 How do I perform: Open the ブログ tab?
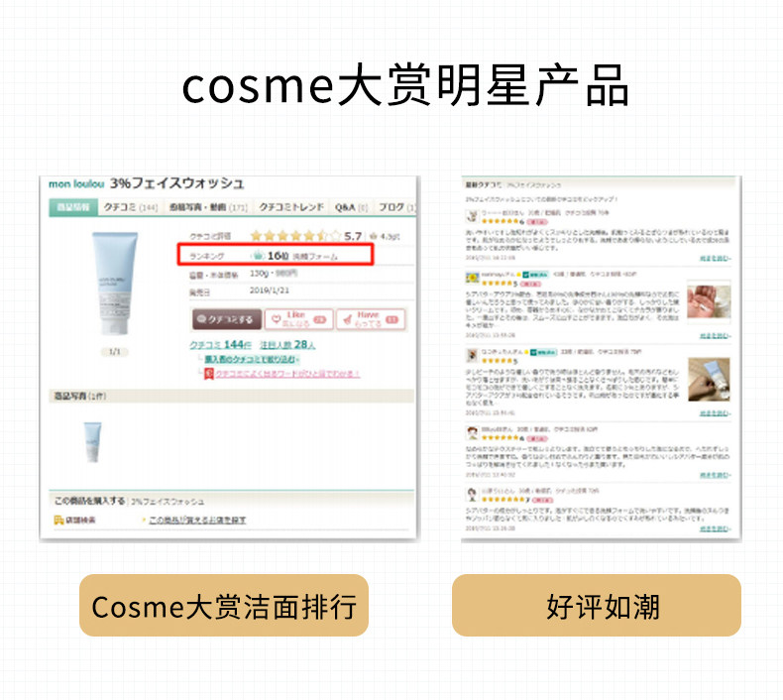396,207
